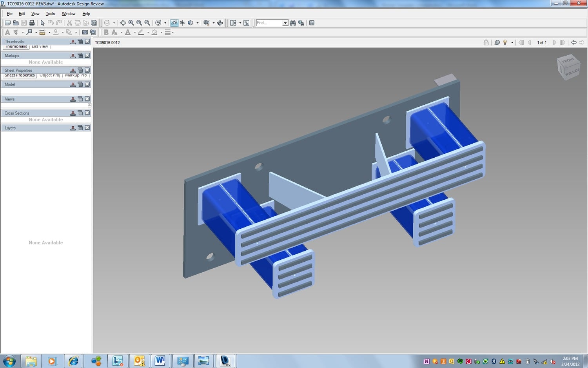588x368 pixels.
Task: Open the Layers panel options menu
Action: [80, 128]
